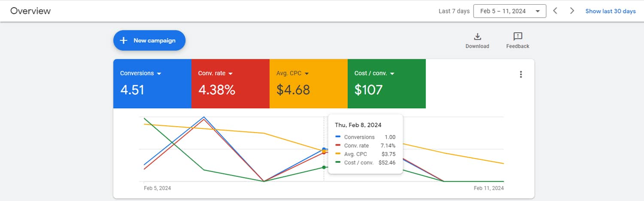The width and height of the screenshot is (644, 201).
Task: Click the green data point on Feb 8
Action: [x=324, y=167]
